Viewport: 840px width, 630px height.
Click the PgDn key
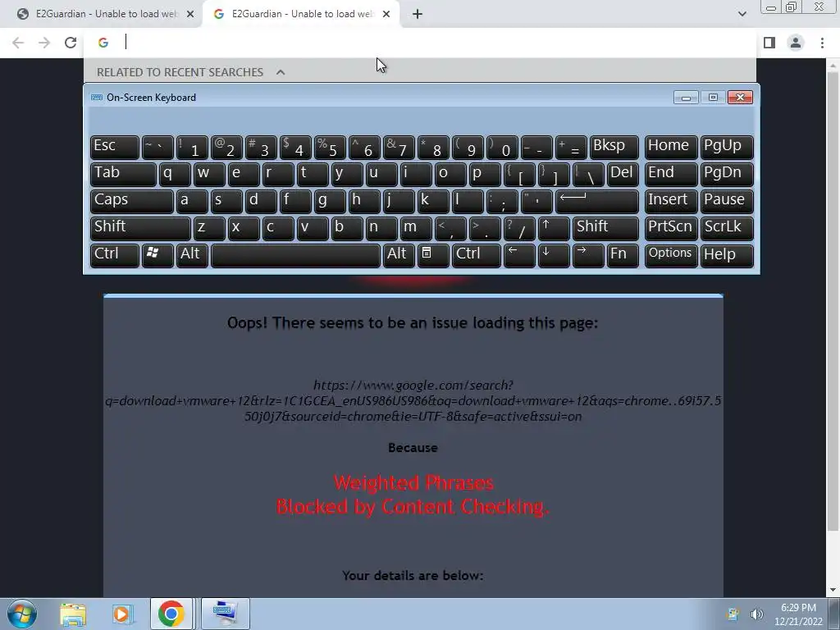pyautogui.click(x=727, y=174)
